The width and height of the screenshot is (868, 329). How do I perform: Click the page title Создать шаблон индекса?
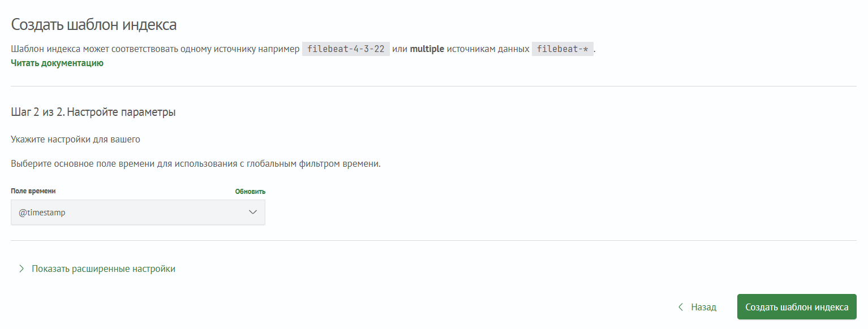click(x=94, y=25)
